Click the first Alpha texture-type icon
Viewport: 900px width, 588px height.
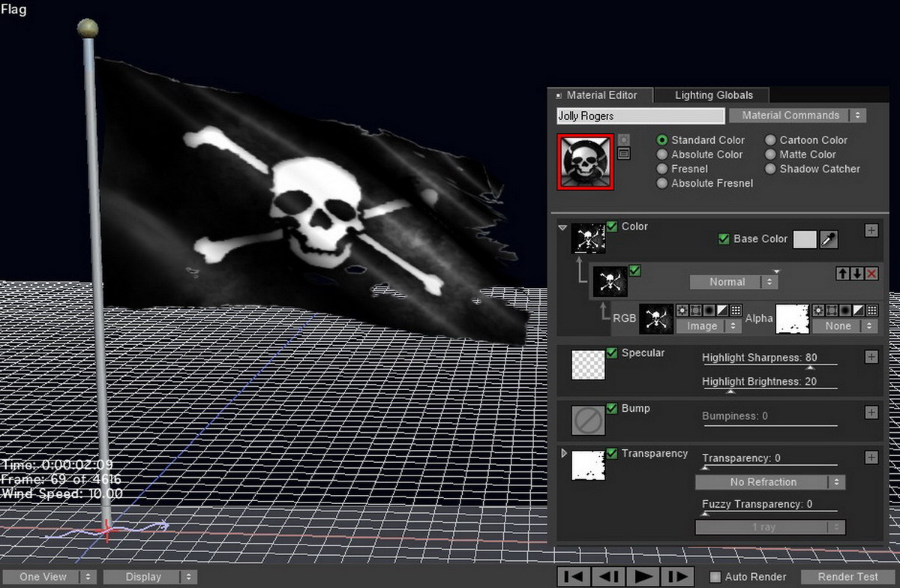[818, 310]
